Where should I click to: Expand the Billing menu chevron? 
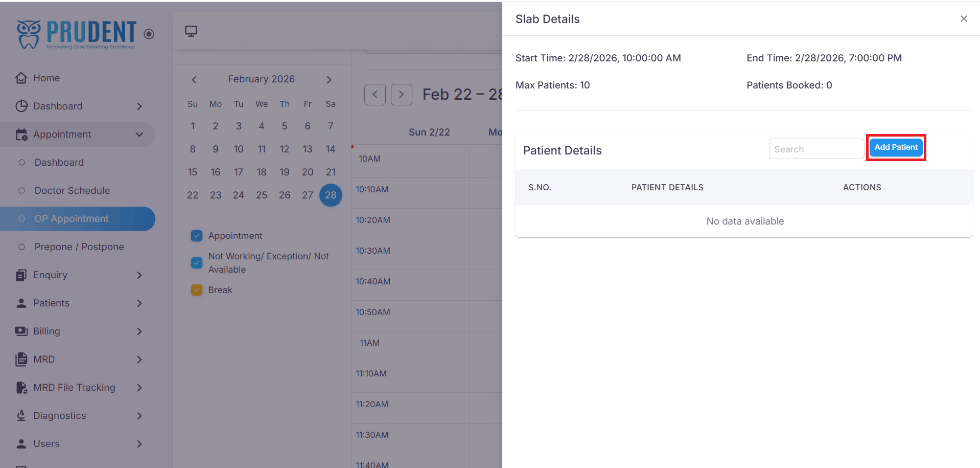click(x=139, y=331)
